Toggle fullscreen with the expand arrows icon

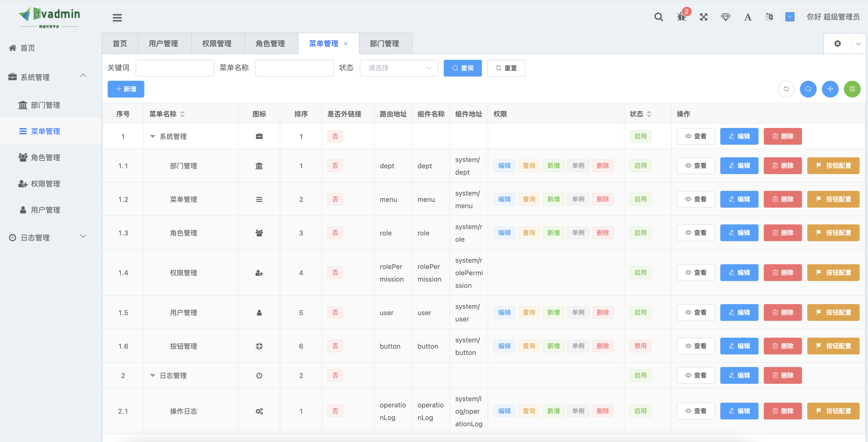click(704, 17)
